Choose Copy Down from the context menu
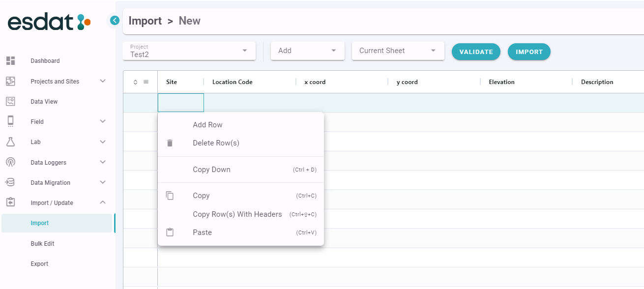Screen dimensions: 644x289 241,170
